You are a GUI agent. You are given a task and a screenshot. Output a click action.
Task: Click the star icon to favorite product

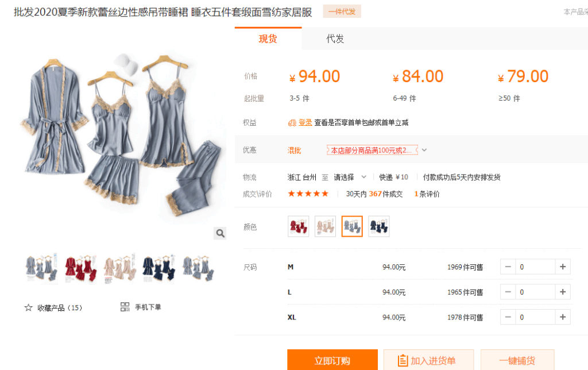pyautogui.click(x=29, y=307)
